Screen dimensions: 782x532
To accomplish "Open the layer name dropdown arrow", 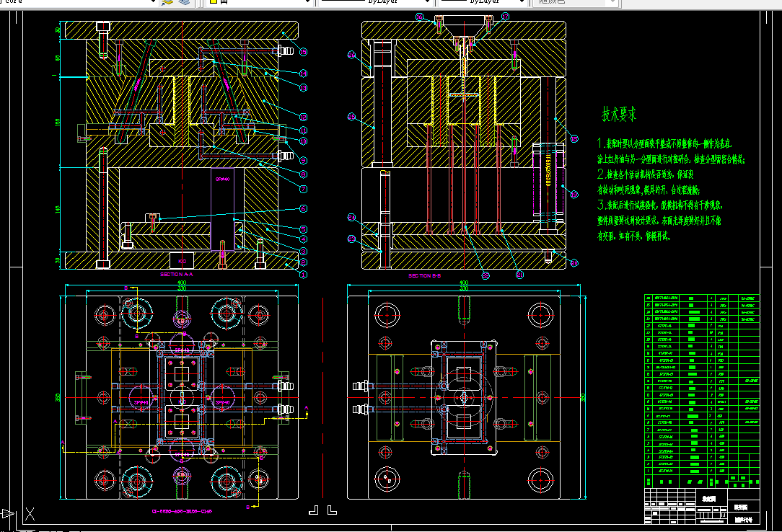I will (x=153, y=2).
